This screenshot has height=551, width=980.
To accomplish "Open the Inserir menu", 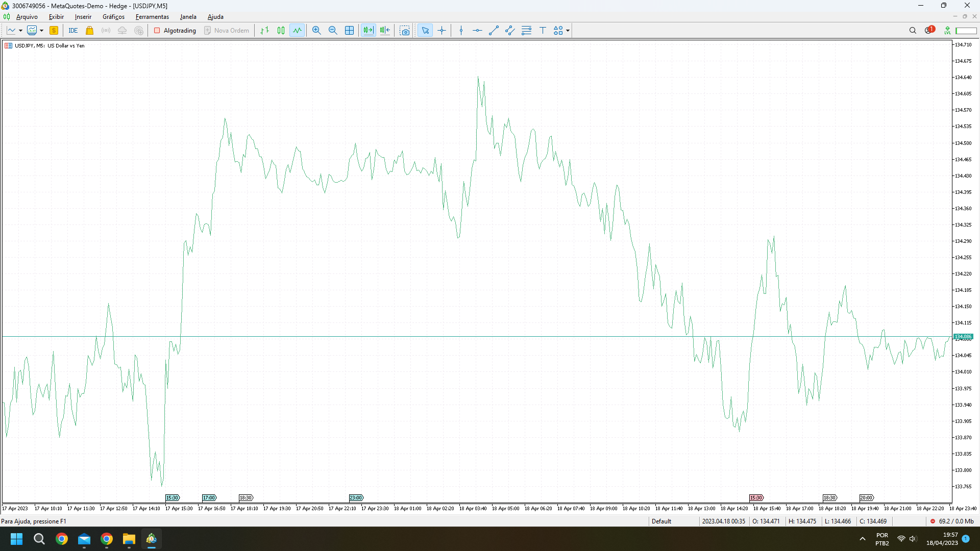I will click(83, 17).
